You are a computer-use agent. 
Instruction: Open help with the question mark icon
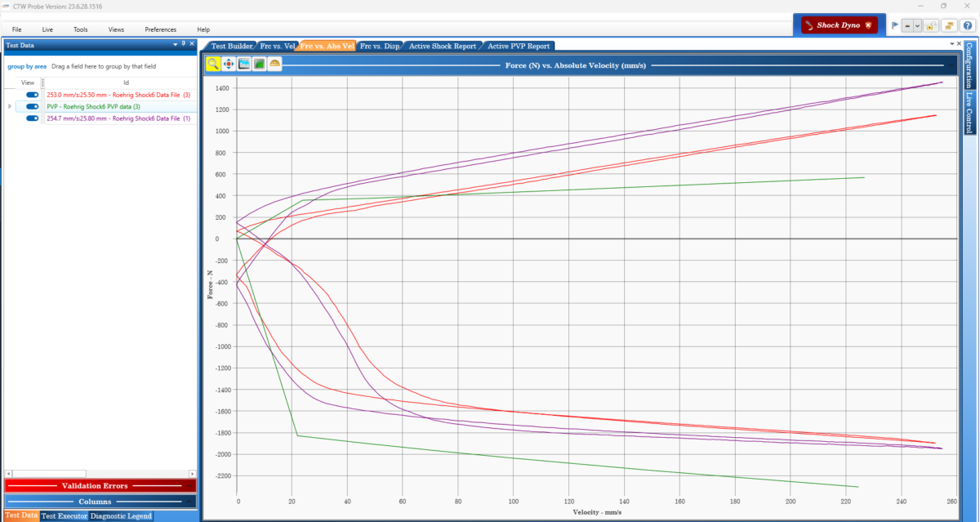pyautogui.click(x=966, y=26)
